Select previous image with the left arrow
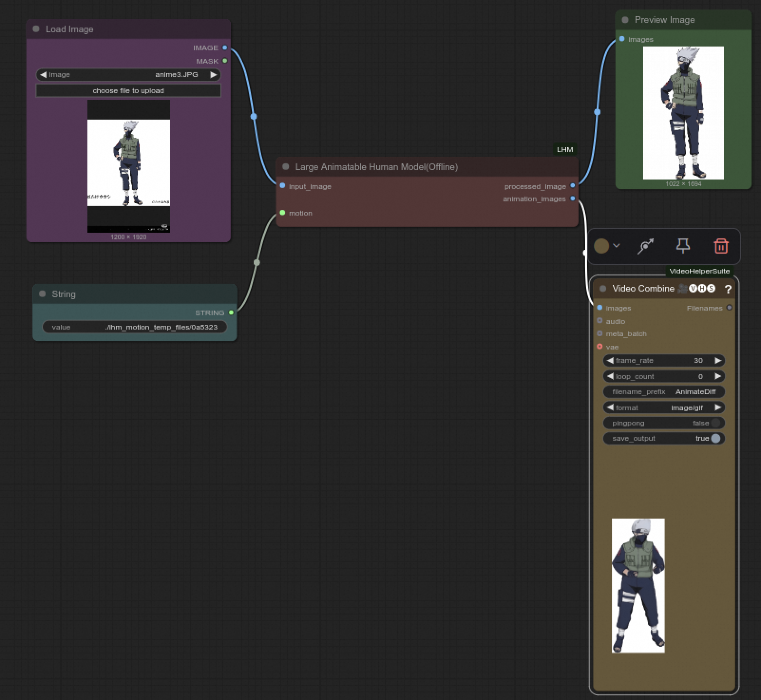This screenshot has width=761, height=700. [x=43, y=75]
